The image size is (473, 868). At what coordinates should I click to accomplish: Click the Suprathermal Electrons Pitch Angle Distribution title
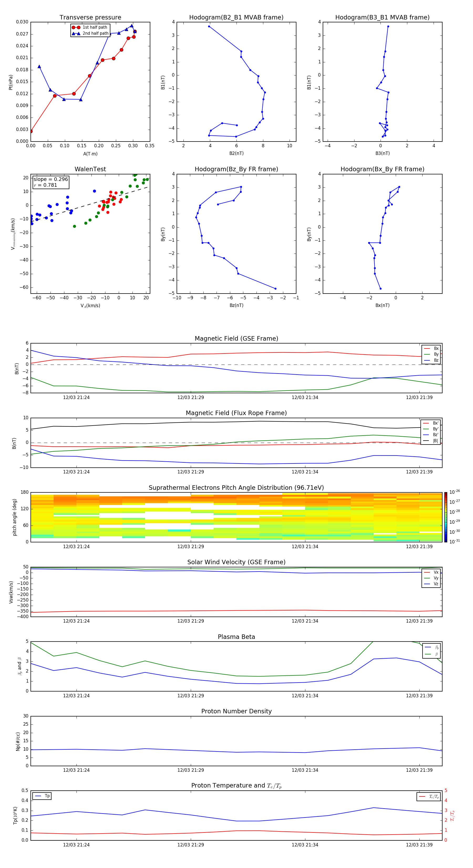(236, 488)
